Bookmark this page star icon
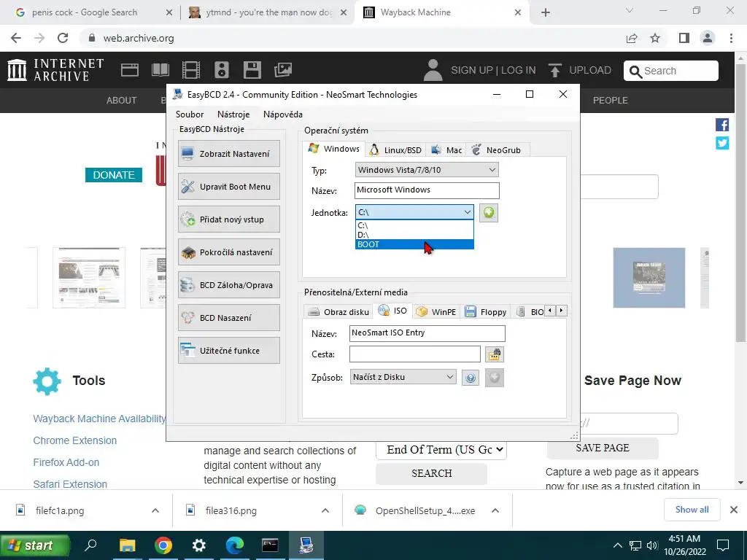 click(655, 38)
